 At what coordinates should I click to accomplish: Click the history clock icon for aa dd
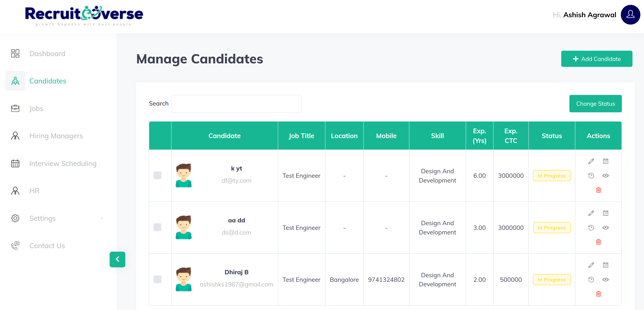(591, 228)
